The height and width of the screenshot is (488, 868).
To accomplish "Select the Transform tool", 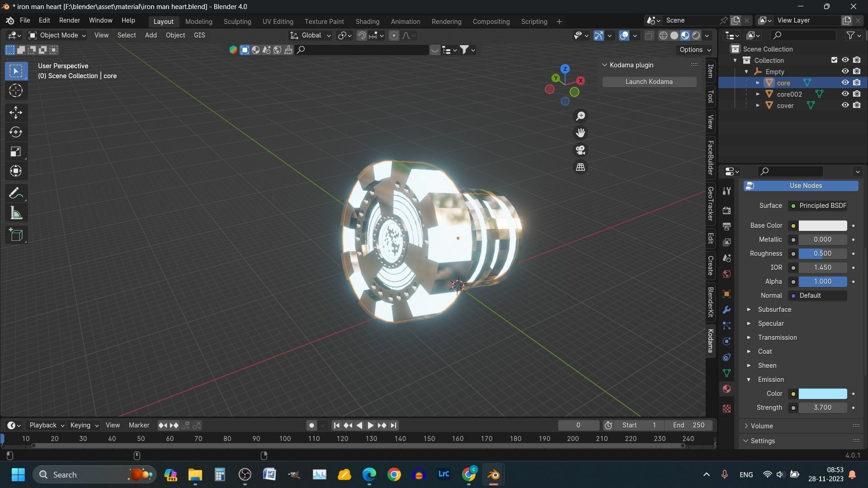I will point(16,171).
